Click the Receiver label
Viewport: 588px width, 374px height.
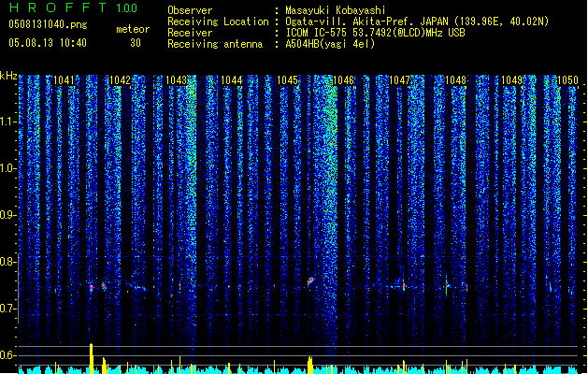[x=190, y=33]
